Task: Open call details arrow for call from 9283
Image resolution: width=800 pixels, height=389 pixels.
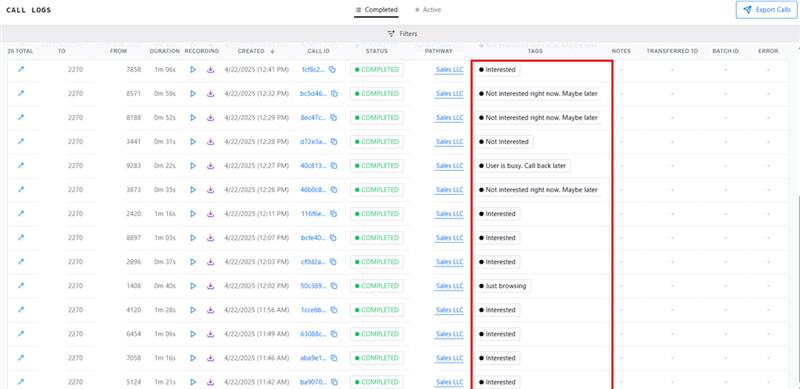Action: pos(21,165)
